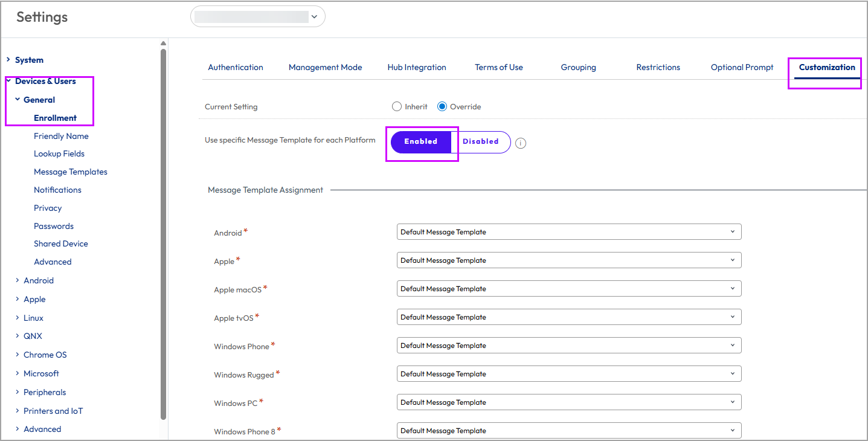Switch to the Grouping tab
The width and height of the screenshot is (868, 441).
pos(579,67)
